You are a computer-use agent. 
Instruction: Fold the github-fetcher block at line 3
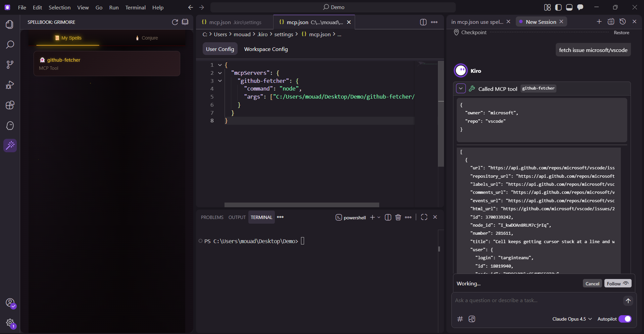click(220, 81)
